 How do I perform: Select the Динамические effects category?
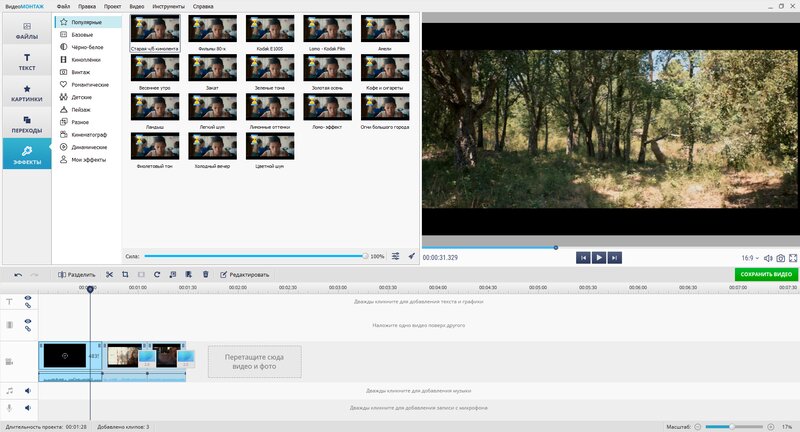[x=88, y=147]
